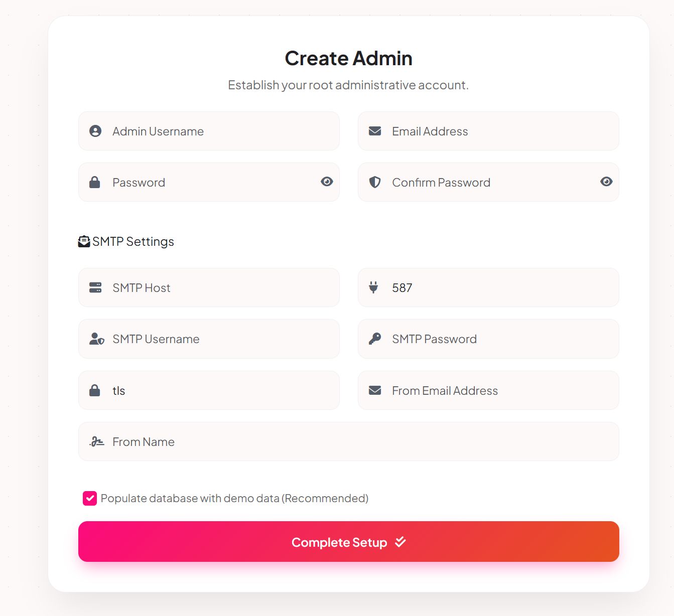Uncheck Populate database with demo data

[89, 498]
